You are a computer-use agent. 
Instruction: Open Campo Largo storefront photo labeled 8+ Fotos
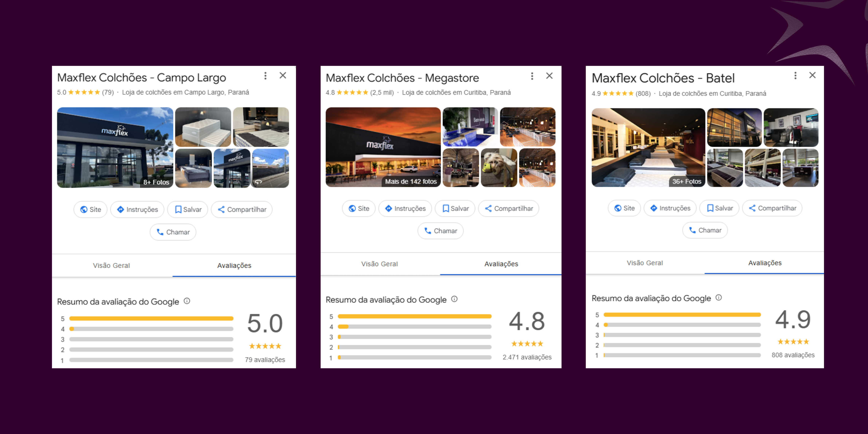(115, 148)
